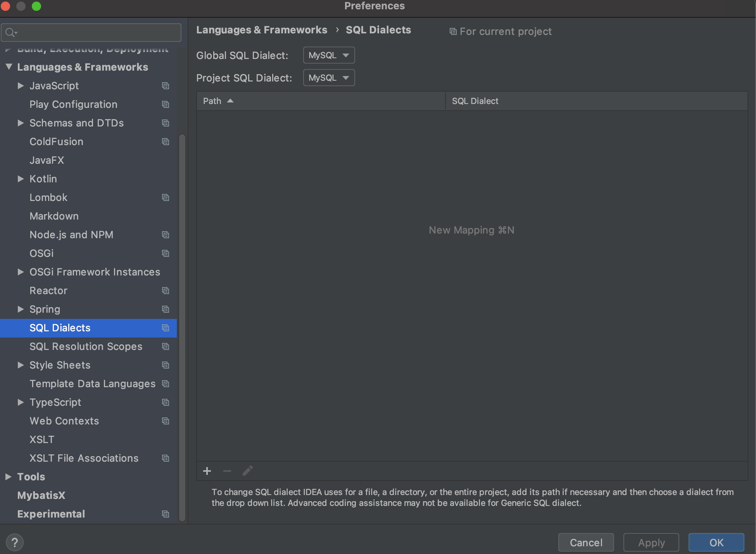Expand the Spring tree node
The height and width of the screenshot is (554, 756).
pyautogui.click(x=21, y=309)
